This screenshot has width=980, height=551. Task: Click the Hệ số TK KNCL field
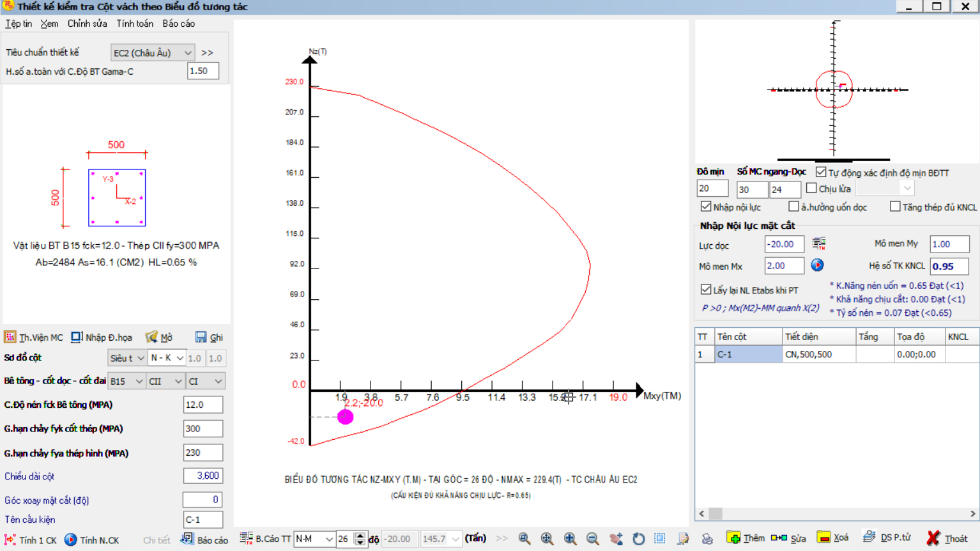click(949, 266)
